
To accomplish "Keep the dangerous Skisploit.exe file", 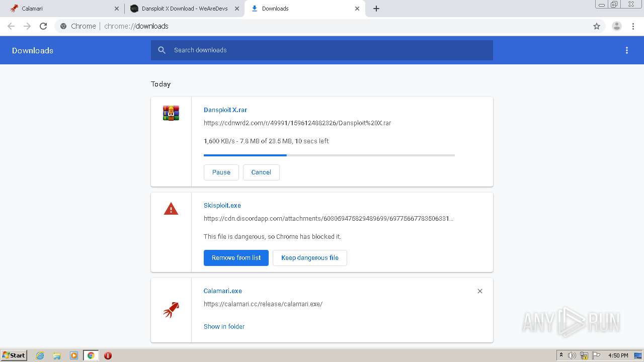I will pos(310,258).
